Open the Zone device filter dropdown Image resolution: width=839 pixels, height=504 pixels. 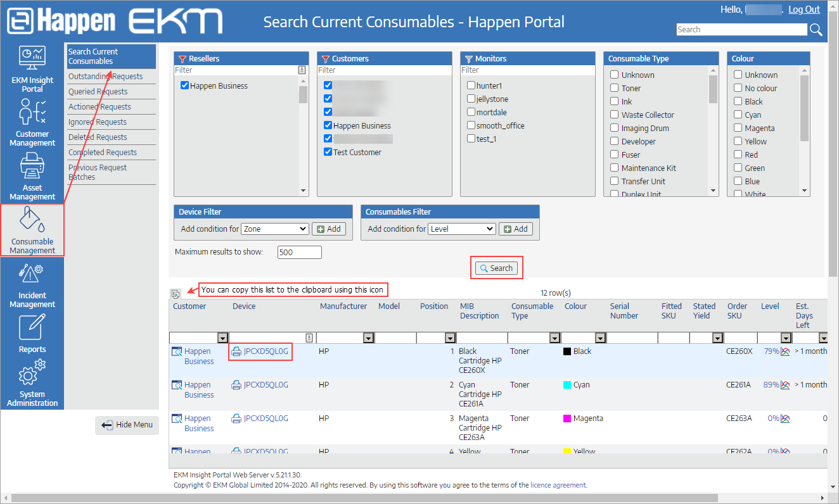pyautogui.click(x=275, y=229)
